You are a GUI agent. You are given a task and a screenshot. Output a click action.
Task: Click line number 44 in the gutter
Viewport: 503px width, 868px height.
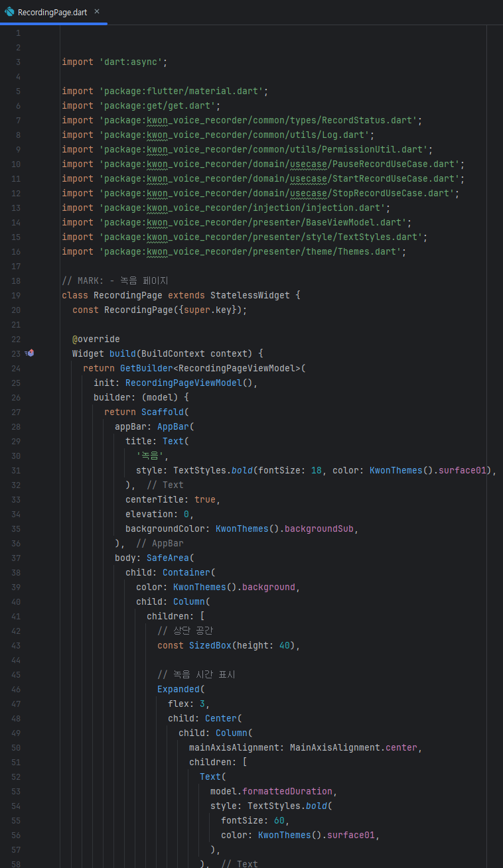coord(16,660)
